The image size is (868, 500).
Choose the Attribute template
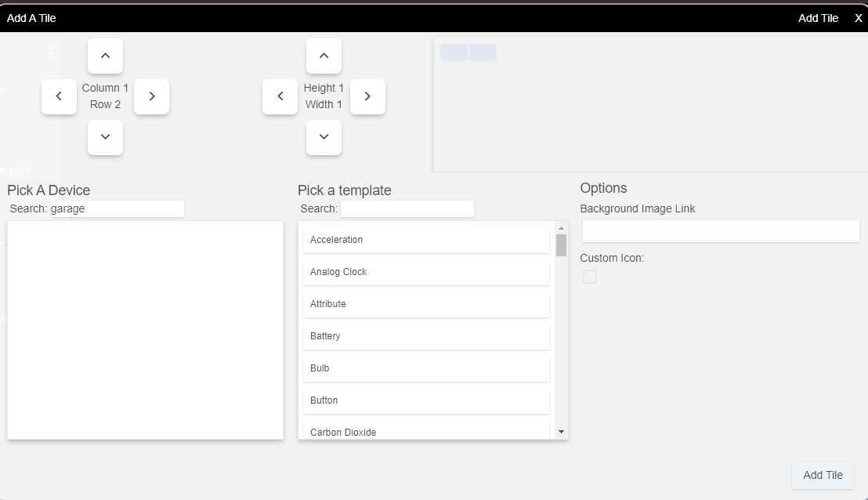click(x=426, y=304)
